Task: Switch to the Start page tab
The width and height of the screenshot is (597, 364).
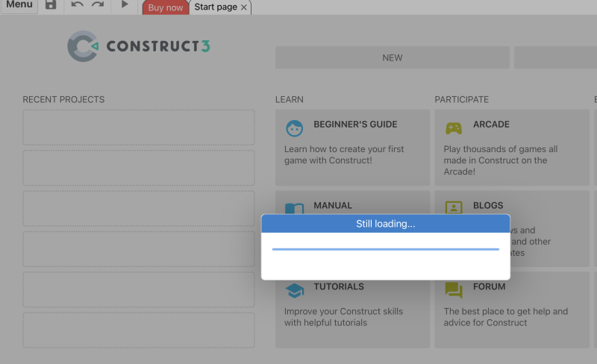Action: point(216,7)
